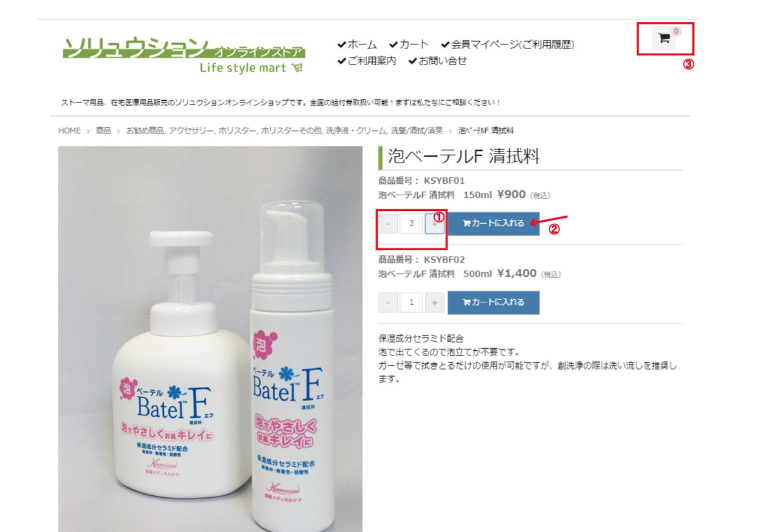Screen dimensions: 774x532
Task: Open the カート navigation link
Action: 409,44
